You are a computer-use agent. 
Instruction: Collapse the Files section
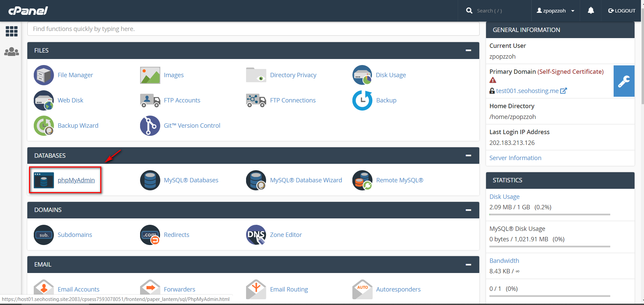click(468, 50)
